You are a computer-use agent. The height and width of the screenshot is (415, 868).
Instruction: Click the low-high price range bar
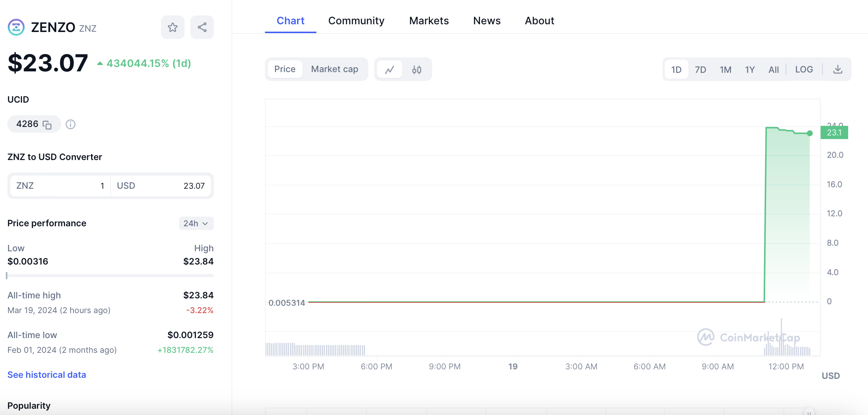[110, 275]
